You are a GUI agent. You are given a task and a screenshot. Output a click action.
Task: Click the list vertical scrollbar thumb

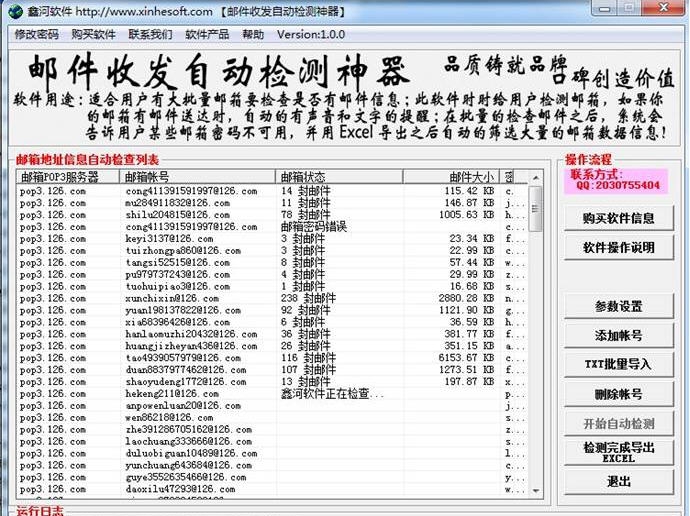[x=536, y=209]
